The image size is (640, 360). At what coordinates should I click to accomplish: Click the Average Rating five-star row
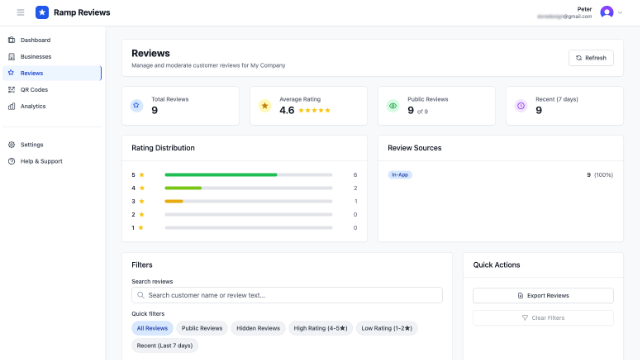(314, 110)
